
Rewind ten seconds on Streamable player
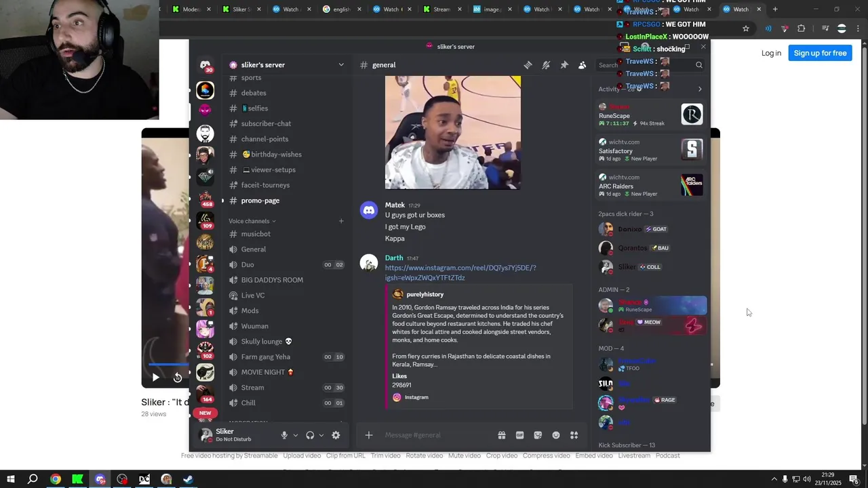pos(178,378)
